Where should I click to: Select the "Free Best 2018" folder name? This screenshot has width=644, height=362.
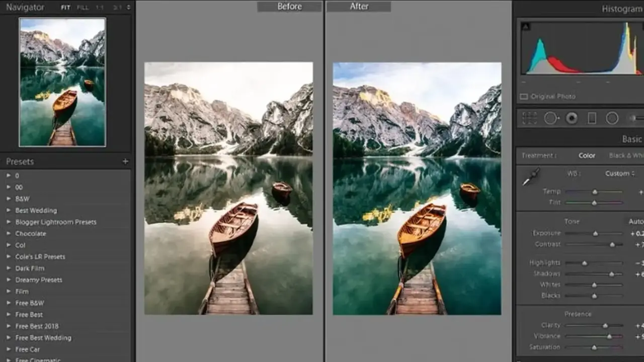(x=36, y=326)
